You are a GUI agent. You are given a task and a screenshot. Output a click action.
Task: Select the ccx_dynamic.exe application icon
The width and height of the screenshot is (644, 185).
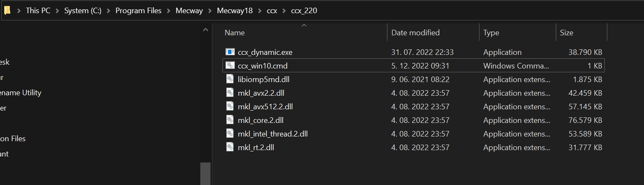(230, 52)
